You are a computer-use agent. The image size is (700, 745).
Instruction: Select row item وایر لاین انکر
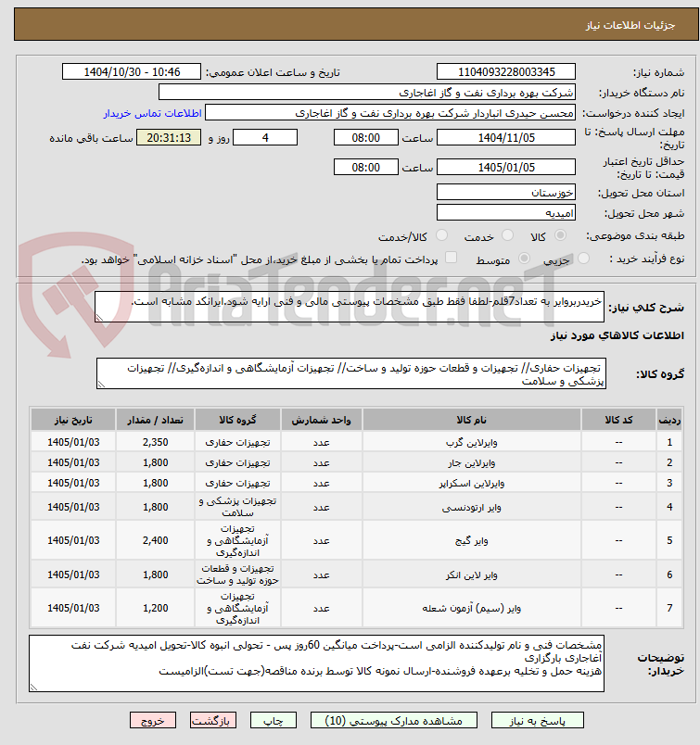click(x=472, y=575)
